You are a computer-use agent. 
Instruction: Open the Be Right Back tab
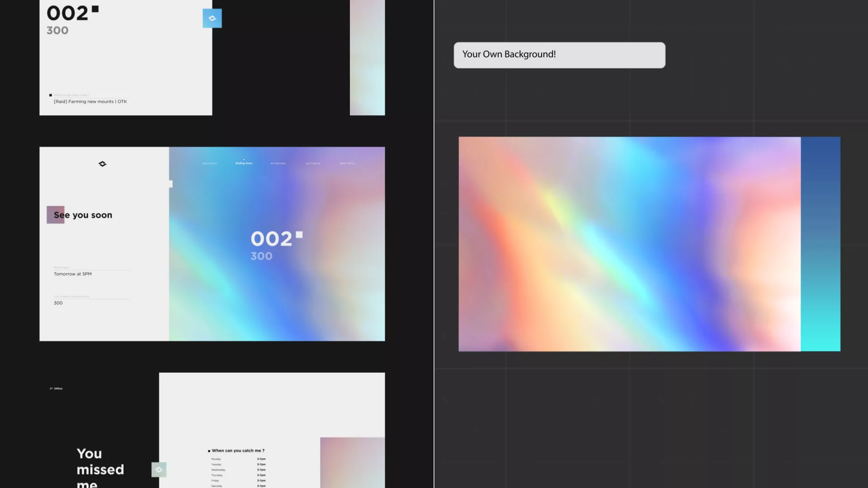[x=278, y=163]
